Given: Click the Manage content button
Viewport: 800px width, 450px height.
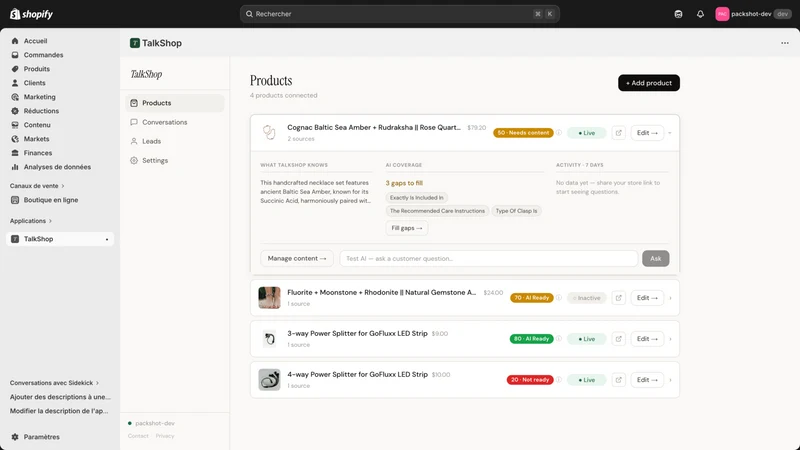Looking at the screenshot, I should click(x=297, y=258).
